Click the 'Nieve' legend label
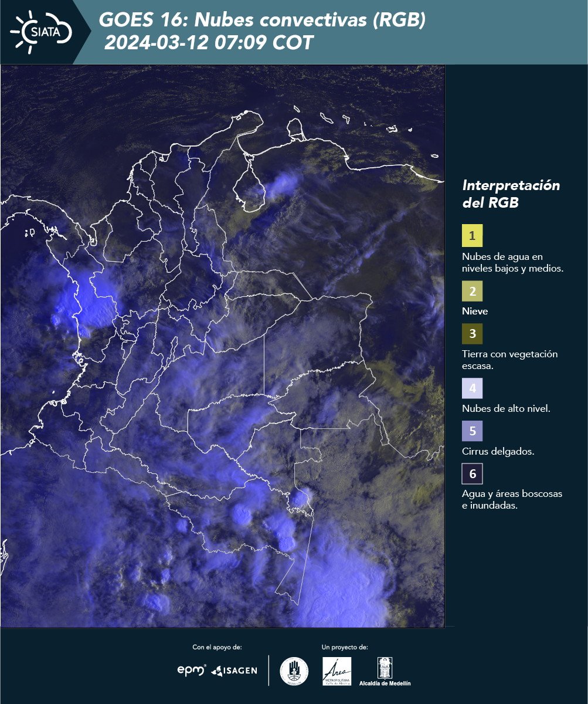This screenshot has height=704, width=588. (475, 312)
